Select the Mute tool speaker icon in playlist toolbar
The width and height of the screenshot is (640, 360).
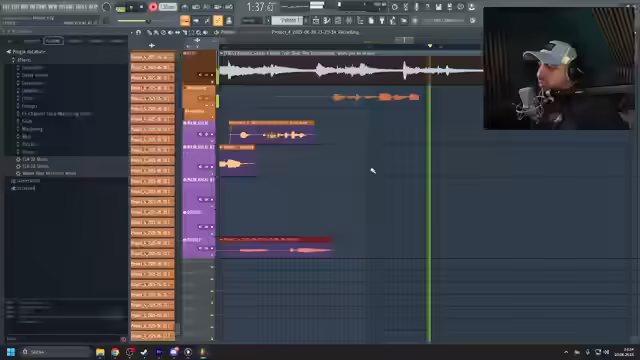171,32
